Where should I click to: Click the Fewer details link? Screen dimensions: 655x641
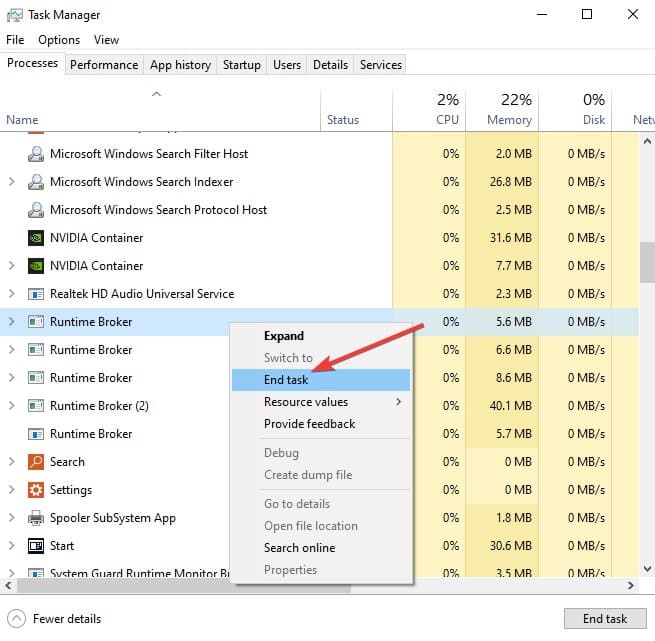tap(67, 619)
